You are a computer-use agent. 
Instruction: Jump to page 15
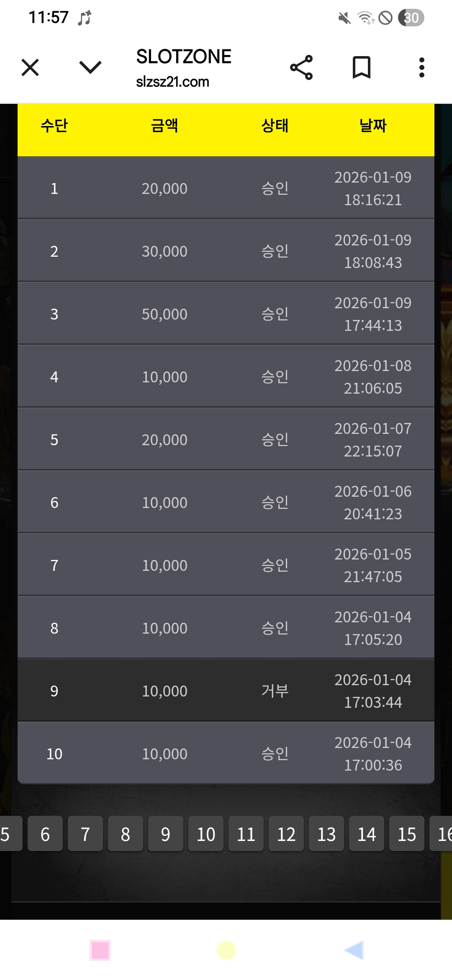coord(407,834)
